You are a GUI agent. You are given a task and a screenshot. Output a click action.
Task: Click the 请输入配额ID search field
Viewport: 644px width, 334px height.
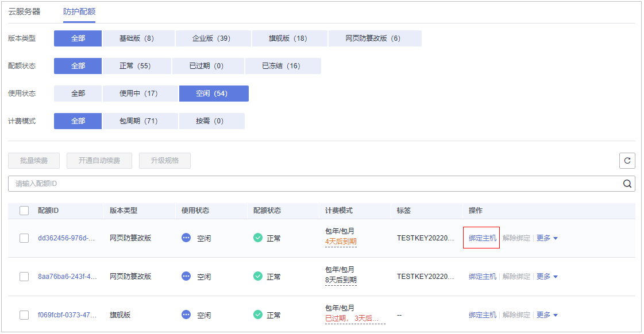point(310,184)
